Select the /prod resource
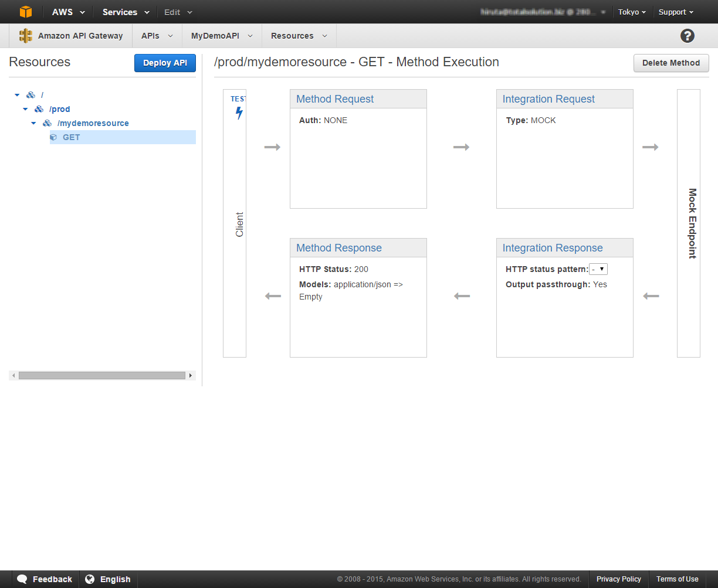Image resolution: width=718 pixels, height=588 pixels. point(59,109)
